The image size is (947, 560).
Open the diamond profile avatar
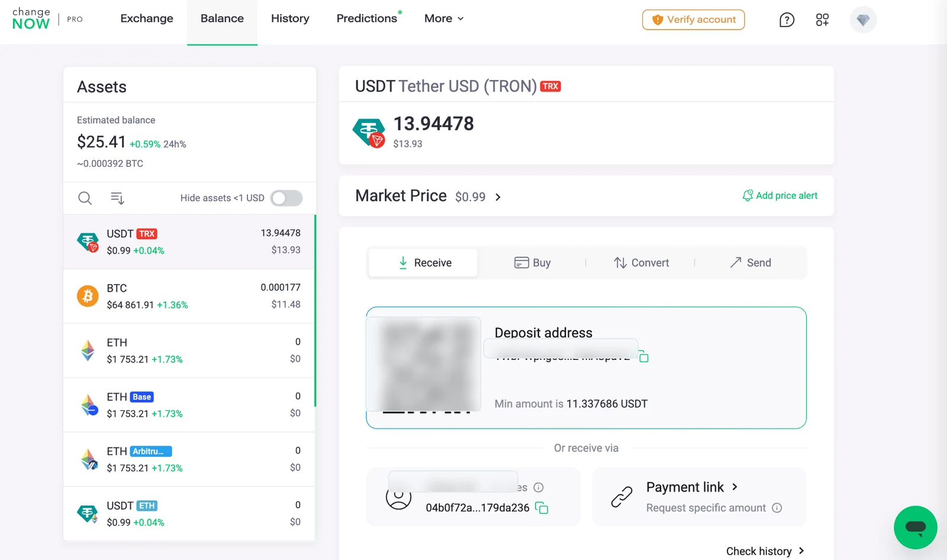click(863, 20)
